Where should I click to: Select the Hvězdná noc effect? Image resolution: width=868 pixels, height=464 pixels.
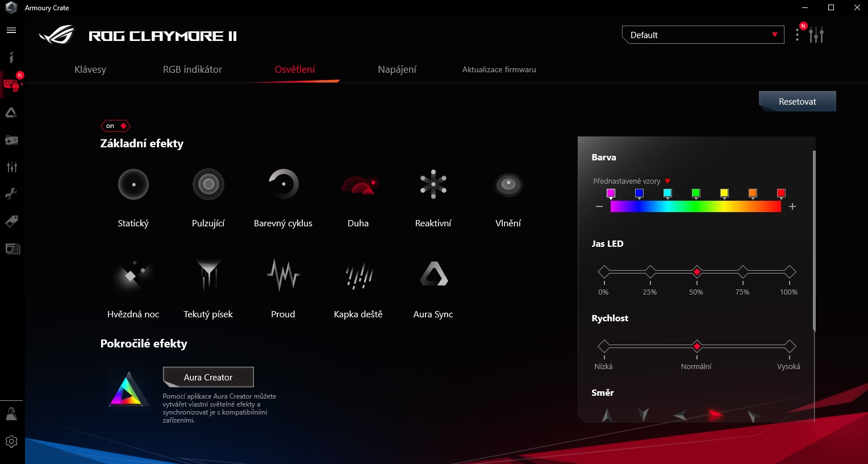pyautogui.click(x=133, y=275)
